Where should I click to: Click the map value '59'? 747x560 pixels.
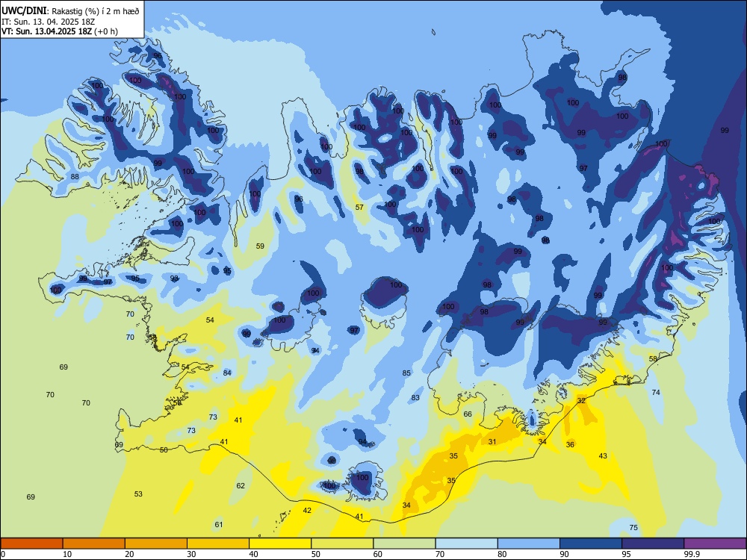point(260,246)
